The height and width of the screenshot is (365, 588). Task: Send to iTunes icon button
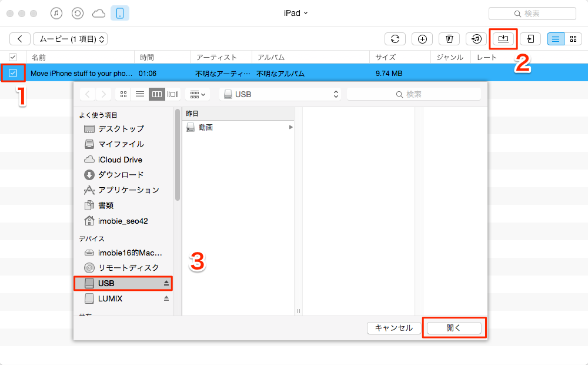click(476, 39)
